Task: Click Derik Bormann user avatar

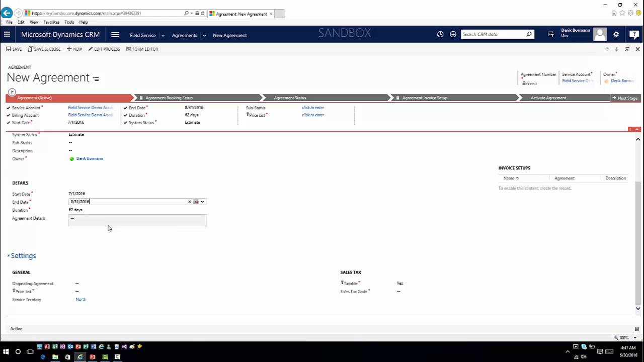Action: [600, 34]
